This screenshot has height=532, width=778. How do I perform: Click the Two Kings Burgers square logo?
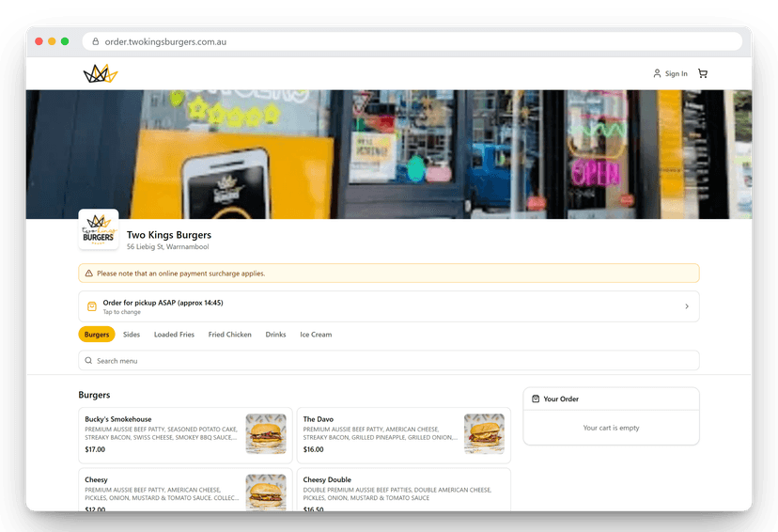[x=99, y=228]
